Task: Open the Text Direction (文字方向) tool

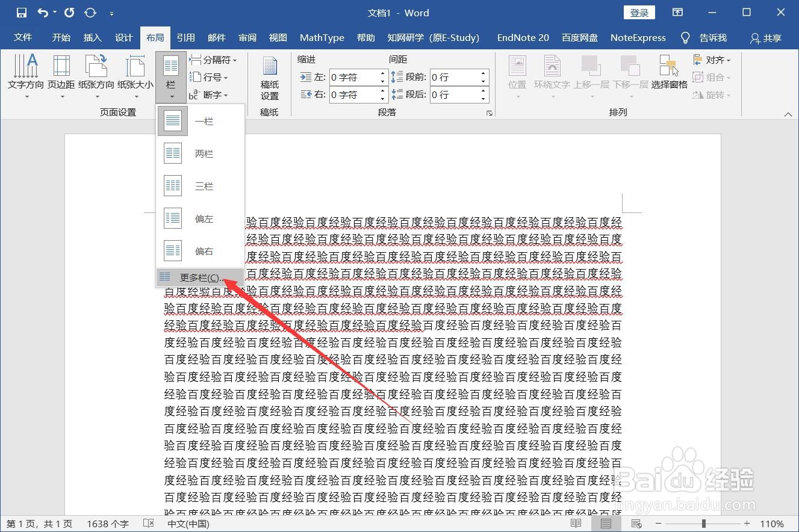Action: (x=26, y=77)
